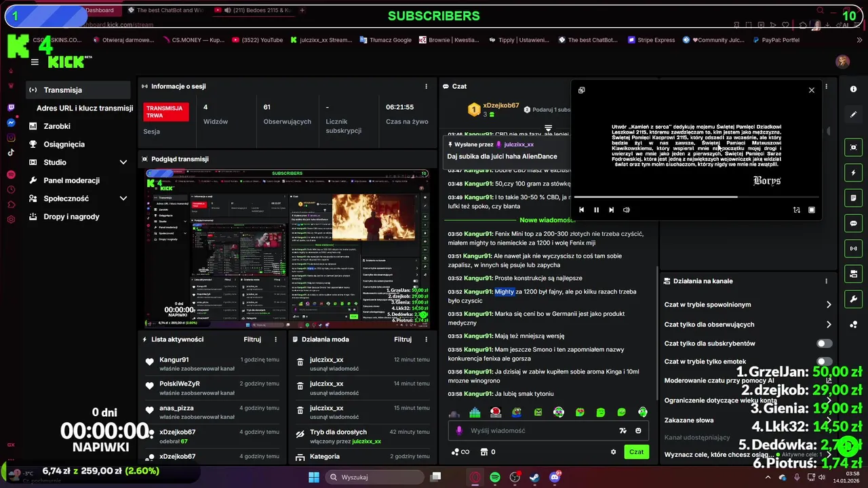The width and height of the screenshot is (868, 488).
Task: Open Adres URL i klucz transmisji
Action: coord(85,108)
